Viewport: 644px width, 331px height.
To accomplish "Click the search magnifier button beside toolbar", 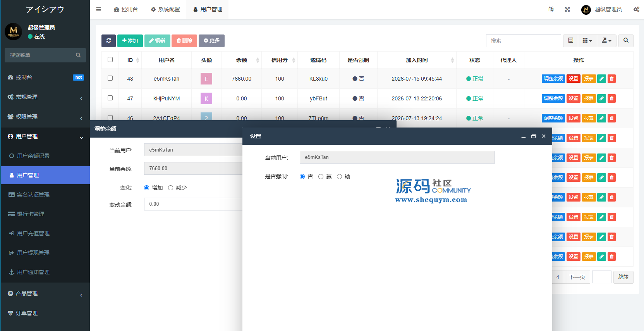I will click(626, 41).
